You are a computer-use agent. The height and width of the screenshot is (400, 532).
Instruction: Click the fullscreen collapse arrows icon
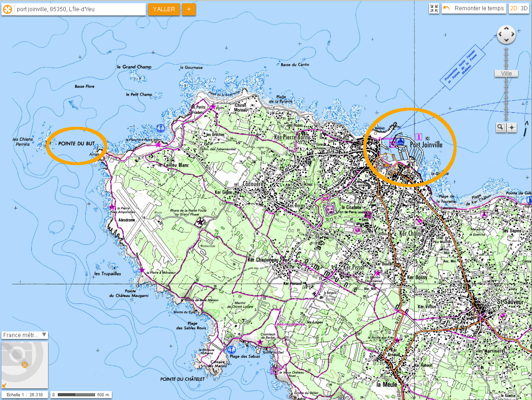tap(434, 8)
